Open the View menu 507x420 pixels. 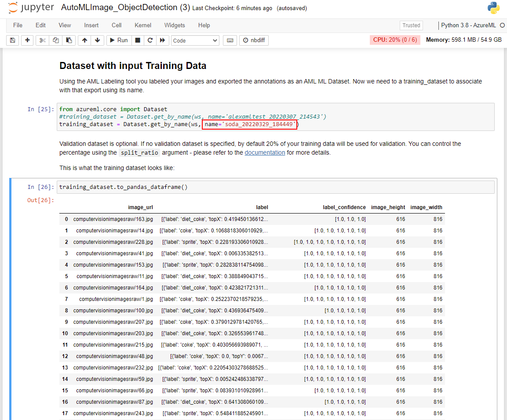click(x=65, y=25)
